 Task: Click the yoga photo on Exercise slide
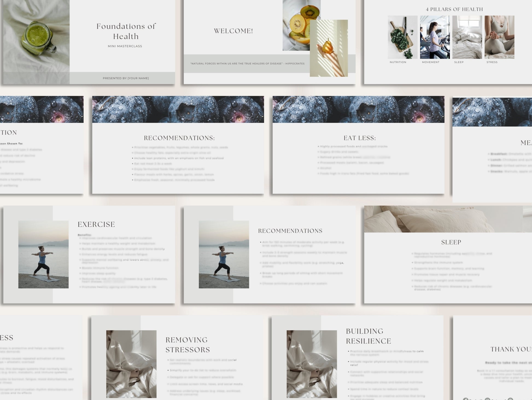pos(43,254)
